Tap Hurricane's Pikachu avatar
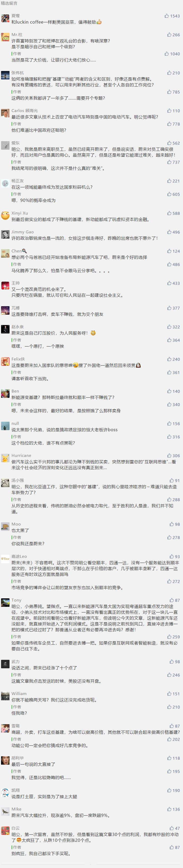 pos(5,458)
